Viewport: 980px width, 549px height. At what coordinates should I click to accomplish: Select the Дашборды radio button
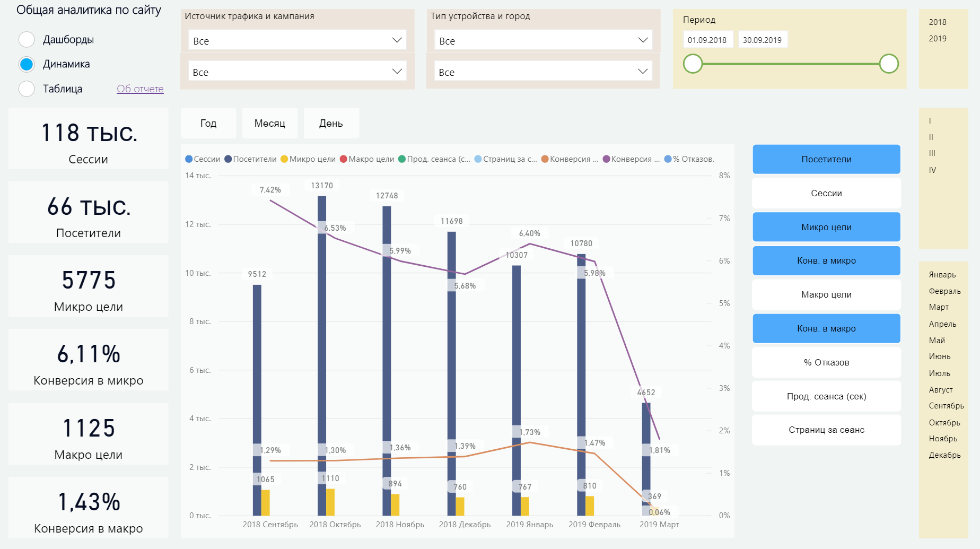27,40
